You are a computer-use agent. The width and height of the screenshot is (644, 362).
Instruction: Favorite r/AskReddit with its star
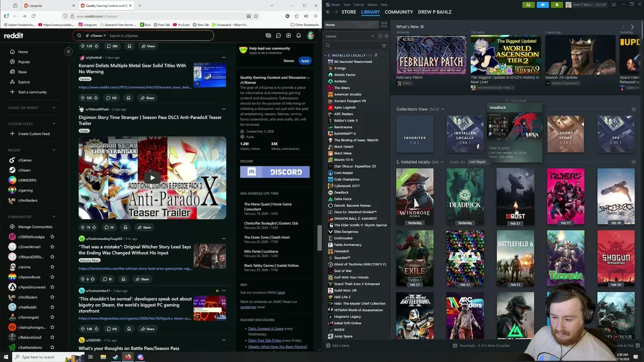point(52,307)
